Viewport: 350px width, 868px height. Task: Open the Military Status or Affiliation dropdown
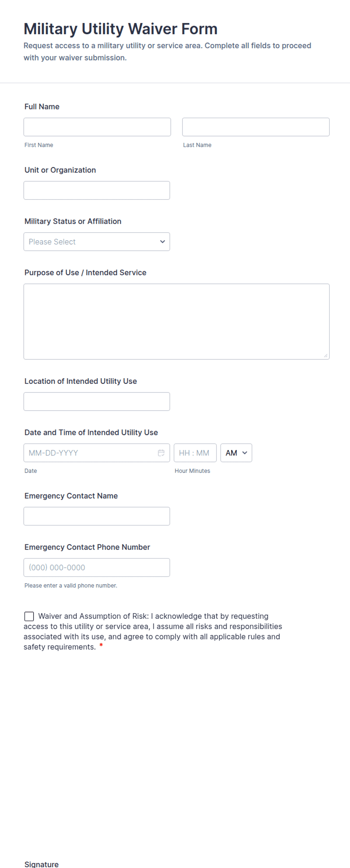coord(97,241)
